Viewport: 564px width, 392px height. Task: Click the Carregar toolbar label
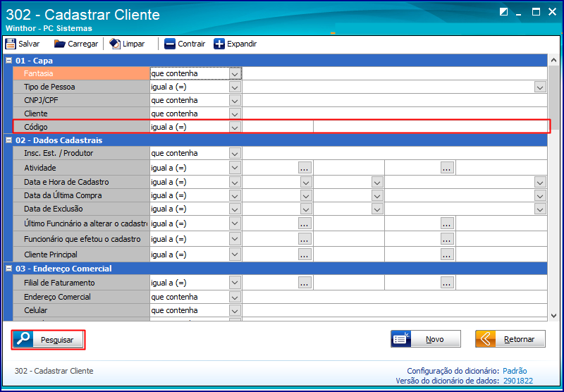(x=82, y=44)
